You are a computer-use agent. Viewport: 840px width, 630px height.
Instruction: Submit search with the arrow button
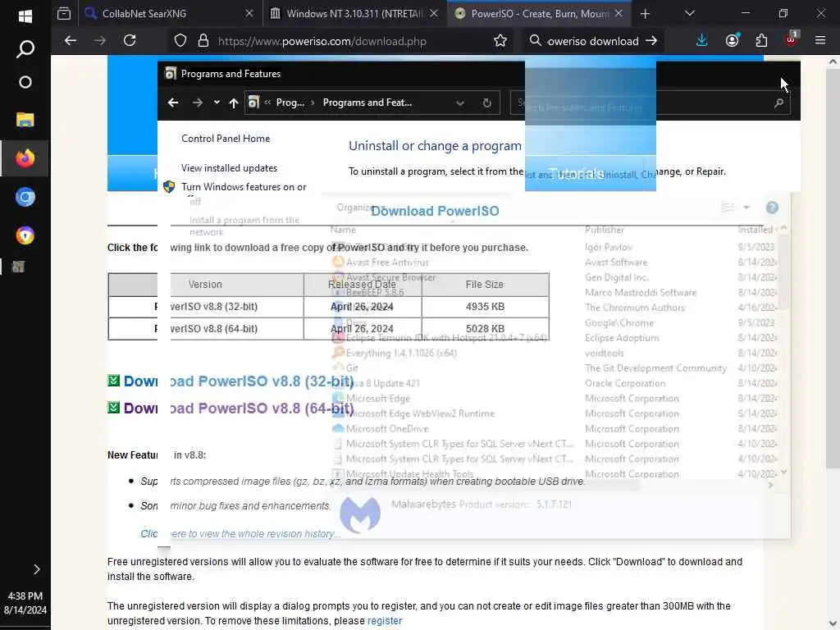[x=651, y=41]
